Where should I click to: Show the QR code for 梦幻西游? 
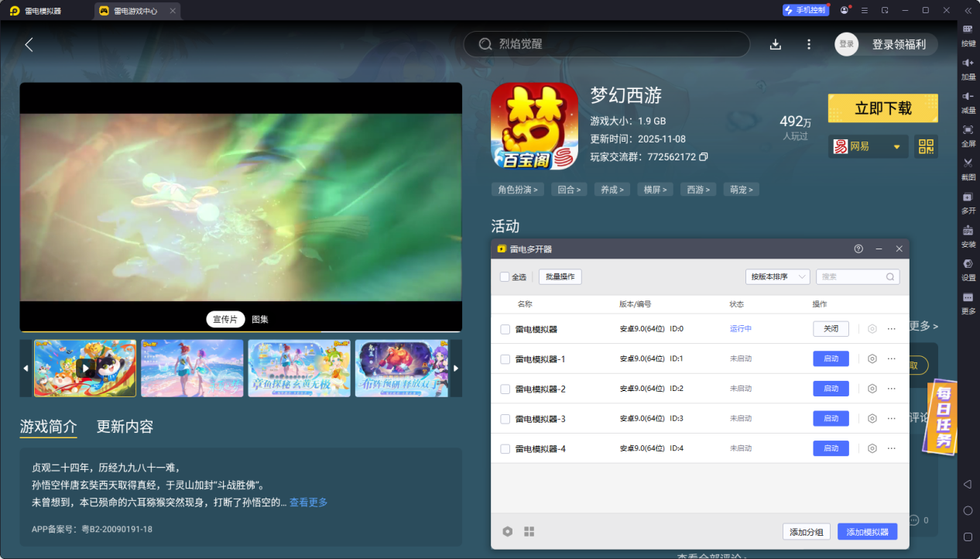click(926, 146)
